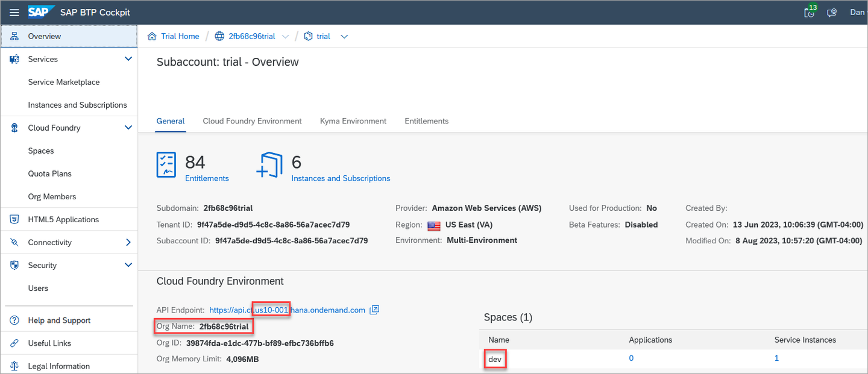This screenshot has width=868, height=374.
Task: Click the Subdomain value 2fb68c96trial
Action: [x=228, y=208]
